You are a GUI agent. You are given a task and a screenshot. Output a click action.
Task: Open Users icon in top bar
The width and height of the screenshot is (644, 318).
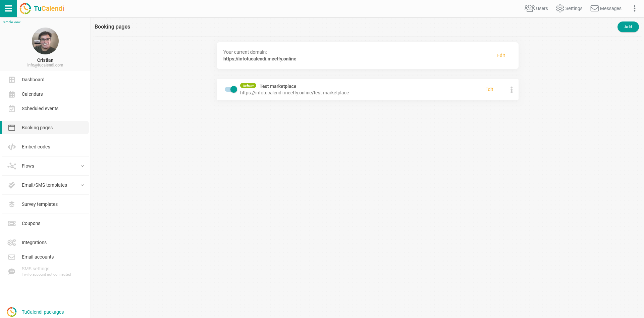click(529, 8)
